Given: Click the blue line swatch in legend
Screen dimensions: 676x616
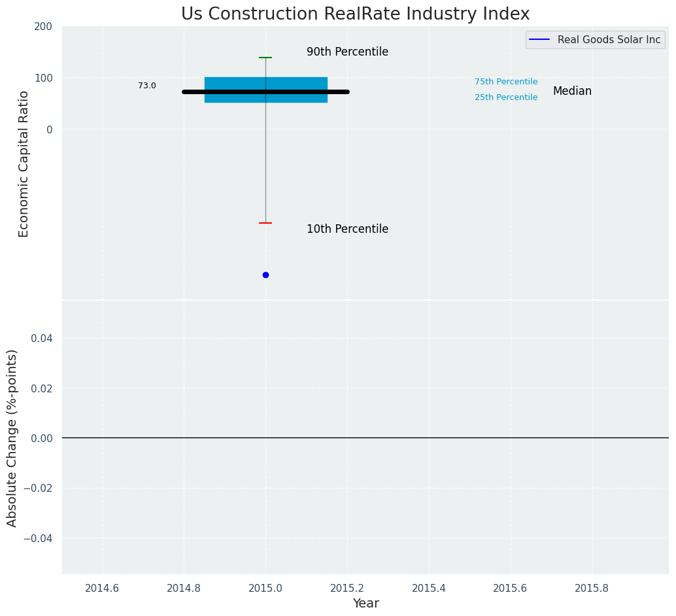Looking at the screenshot, I should pyautogui.click(x=539, y=40).
